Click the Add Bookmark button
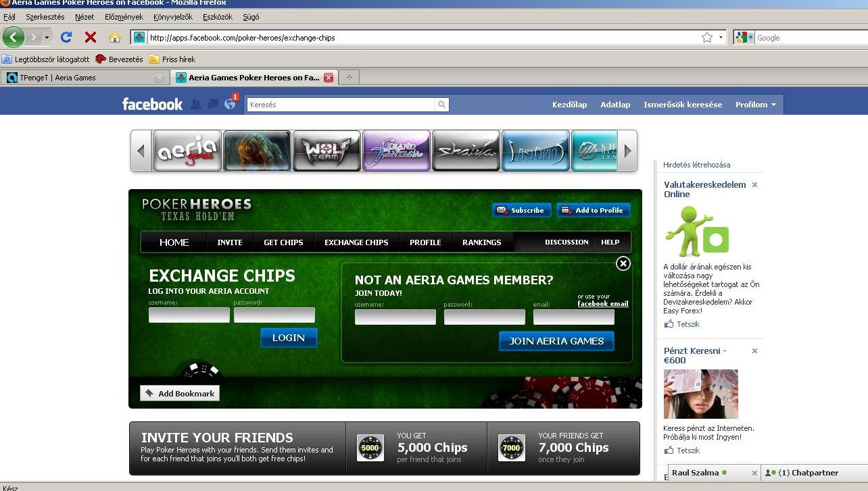 (x=180, y=393)
